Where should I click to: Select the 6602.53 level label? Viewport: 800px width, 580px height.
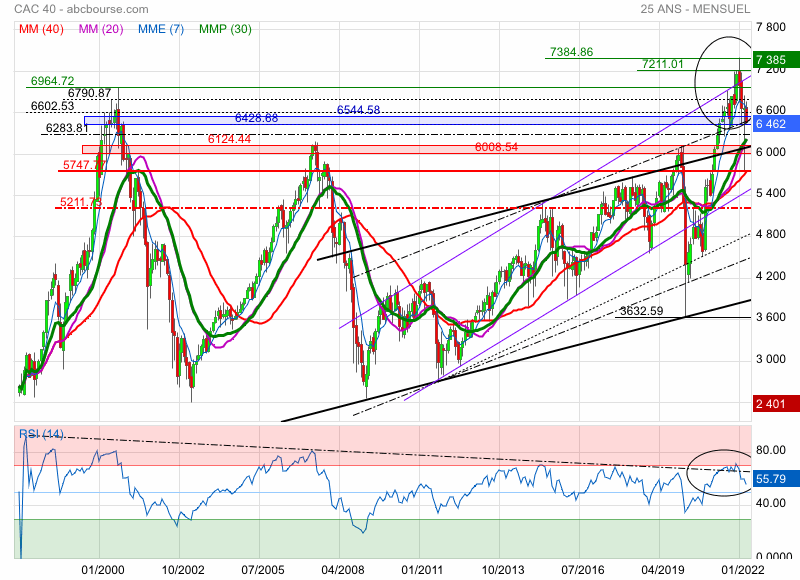coord(53,106)
